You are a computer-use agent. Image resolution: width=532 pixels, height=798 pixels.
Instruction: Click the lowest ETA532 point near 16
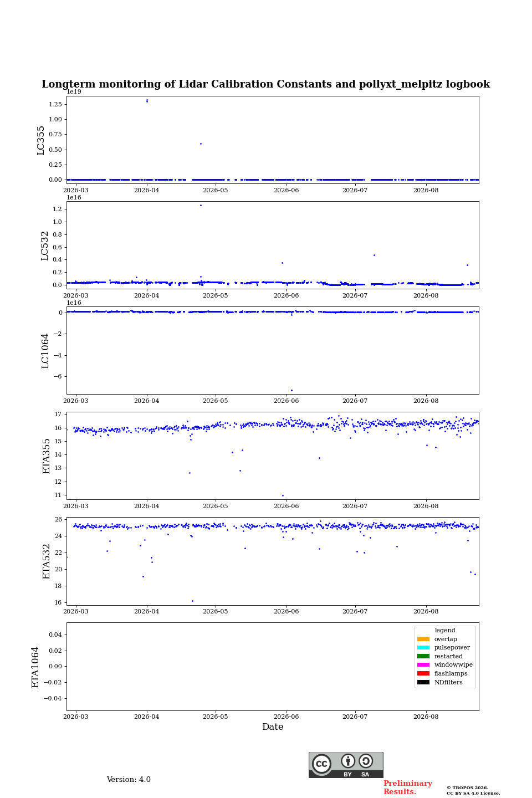tap(192, 601)
